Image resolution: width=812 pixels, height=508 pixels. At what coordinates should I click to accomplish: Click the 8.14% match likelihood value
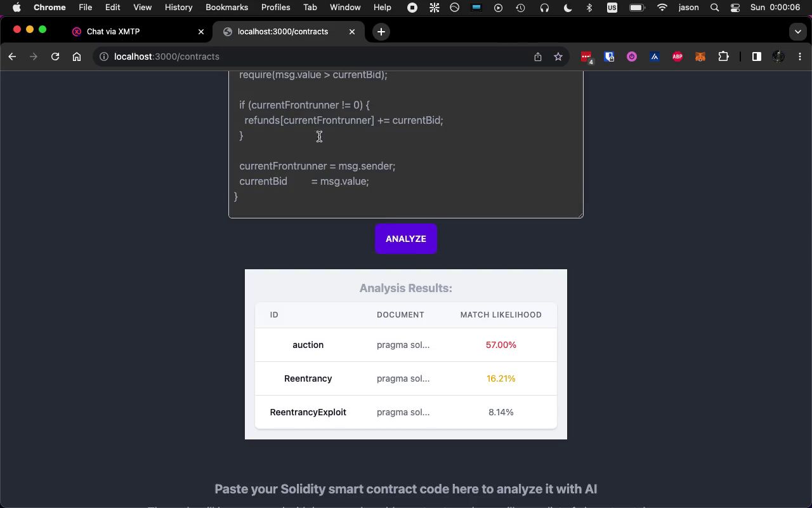pos(501,412)
